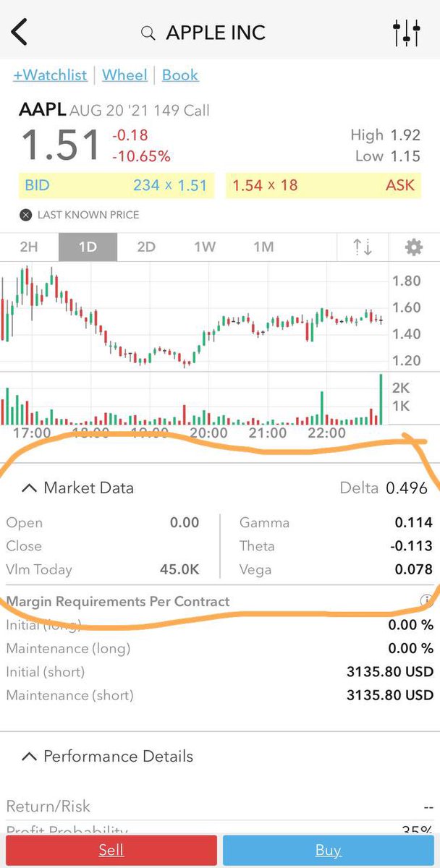
Task: Select the 2D timeframe tab
Action: coord(146,247)
